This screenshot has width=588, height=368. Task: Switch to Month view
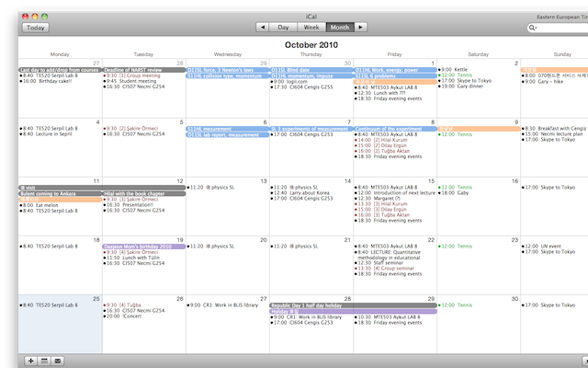pyautogui.click(x=340, y=28)
